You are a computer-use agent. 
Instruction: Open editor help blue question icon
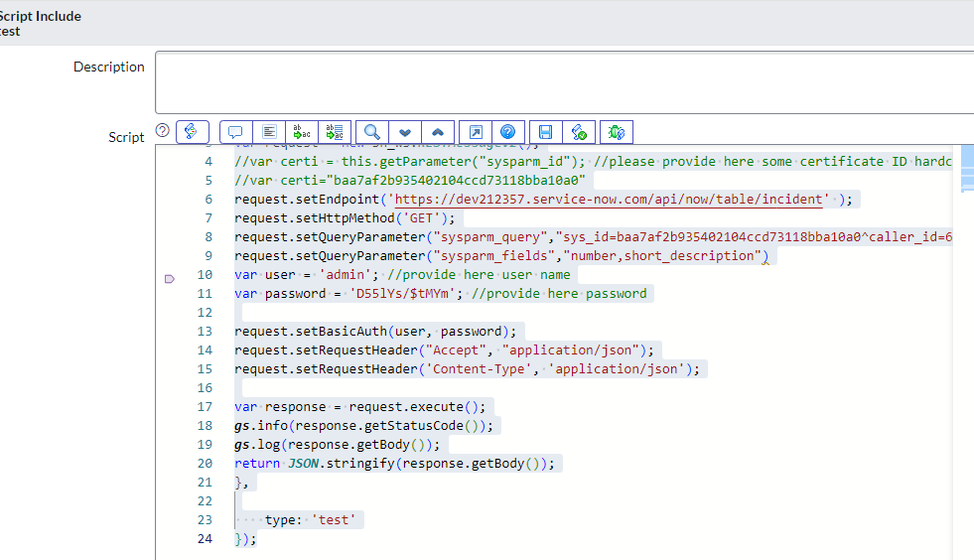(507, 132)
